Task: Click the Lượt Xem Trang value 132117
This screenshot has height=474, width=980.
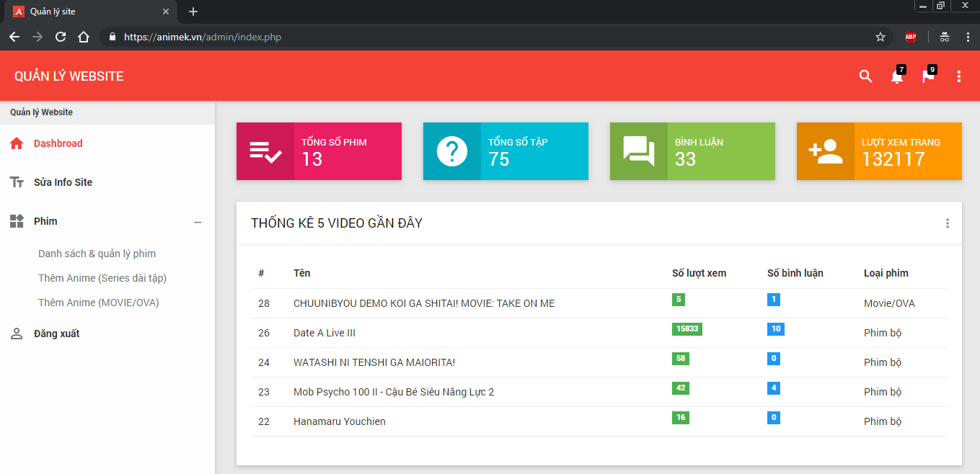Action: point(893,159)
